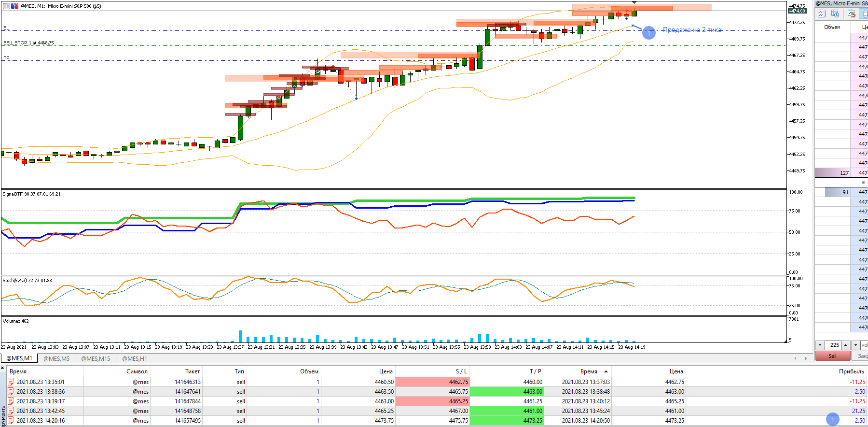
Task: Open the time and sales table icon
Action: [835, 14]
